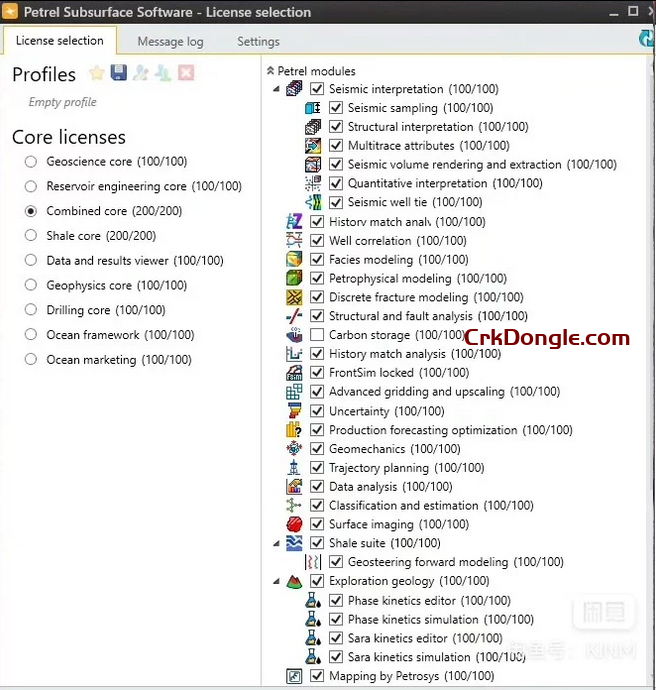Select the Empty profile entry
The width and height of the screenshot is (656, 690).
point(63,102)
